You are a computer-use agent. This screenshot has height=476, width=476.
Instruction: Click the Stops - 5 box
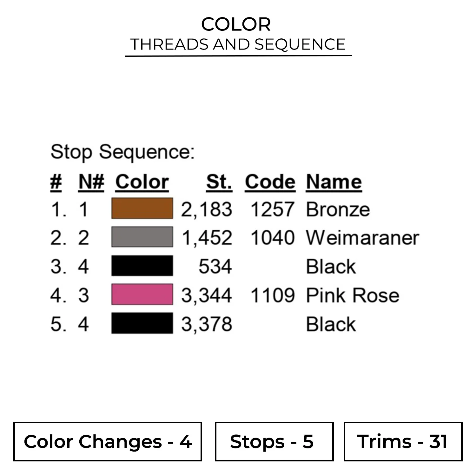pos(274,441)
